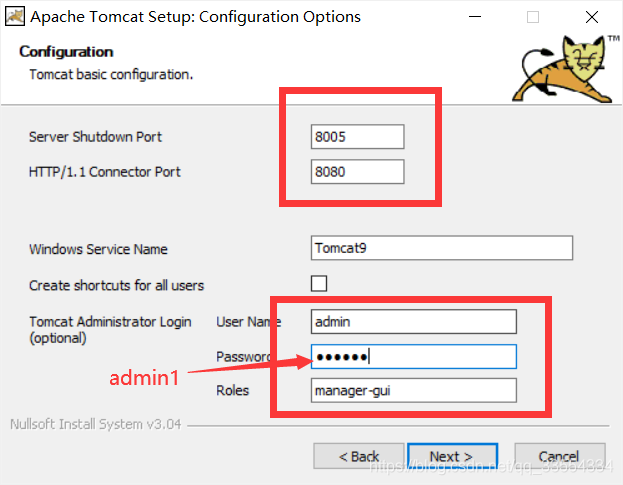Click the disabled maximize button
The height and width of the screenshot is (485, 623).
533,17
